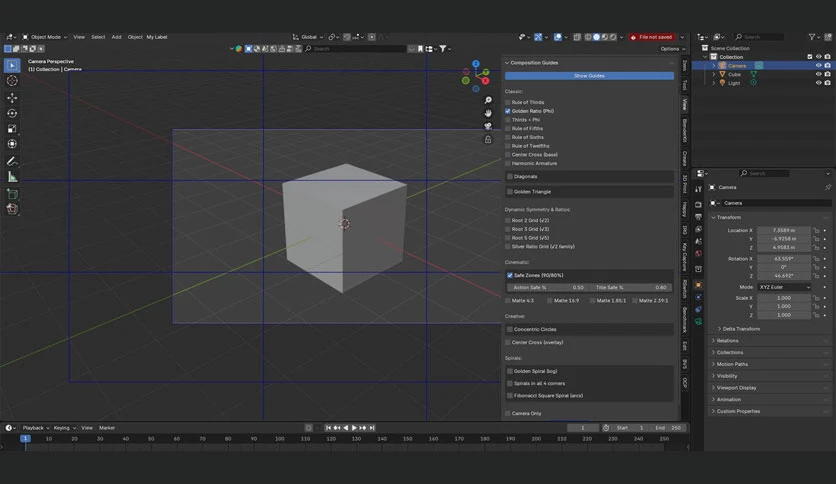
Task: Select the Scale tool
Action: 12,128
